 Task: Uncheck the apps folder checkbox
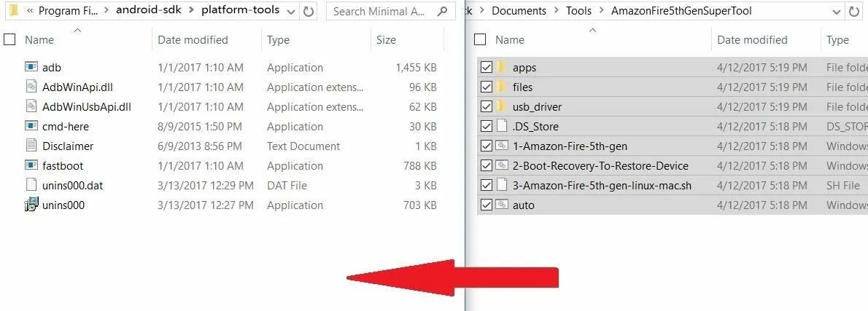pyautogui.click(x=487, y=68)
